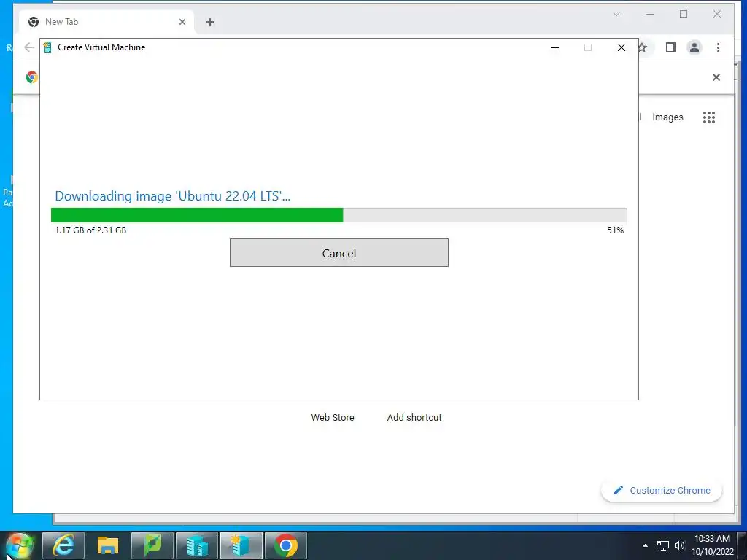Click the Create Virtual Machine title bar icon

point(47,47)
